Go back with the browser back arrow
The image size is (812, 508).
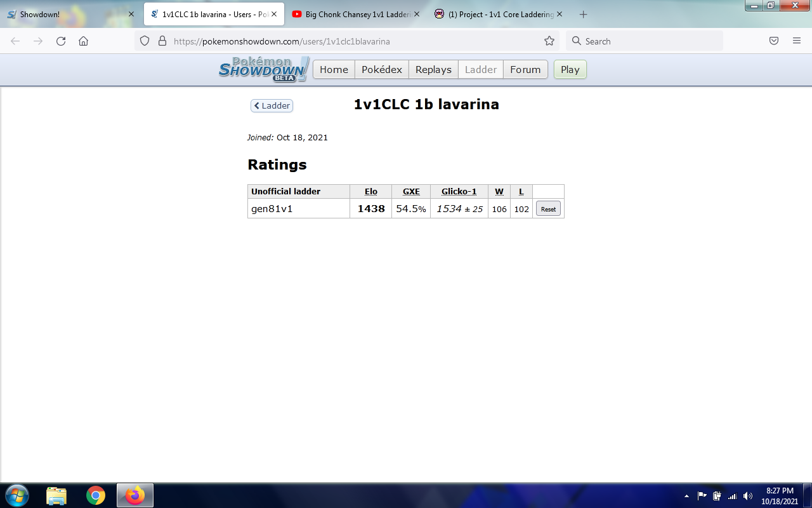tap(15, 41)
